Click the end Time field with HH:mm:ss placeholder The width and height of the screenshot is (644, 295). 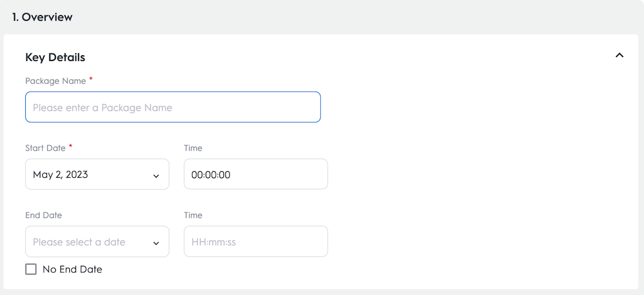point(256,242)
